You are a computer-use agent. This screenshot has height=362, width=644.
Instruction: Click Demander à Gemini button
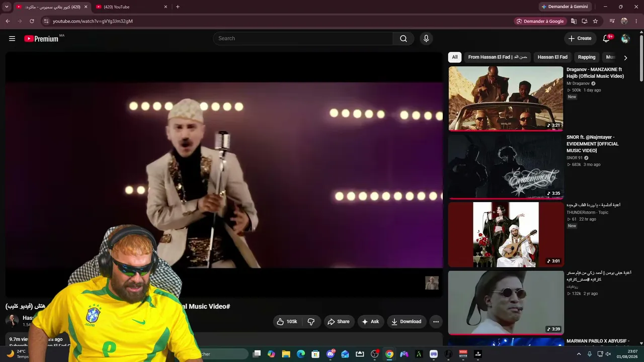565,7
